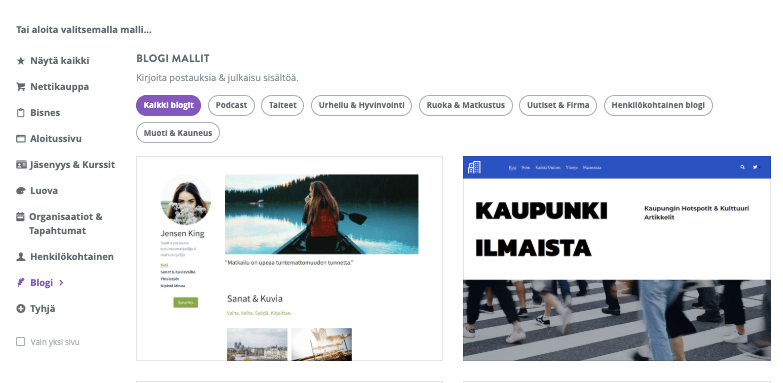Click the window icon beside Aloitussivu

pos(20,139)
